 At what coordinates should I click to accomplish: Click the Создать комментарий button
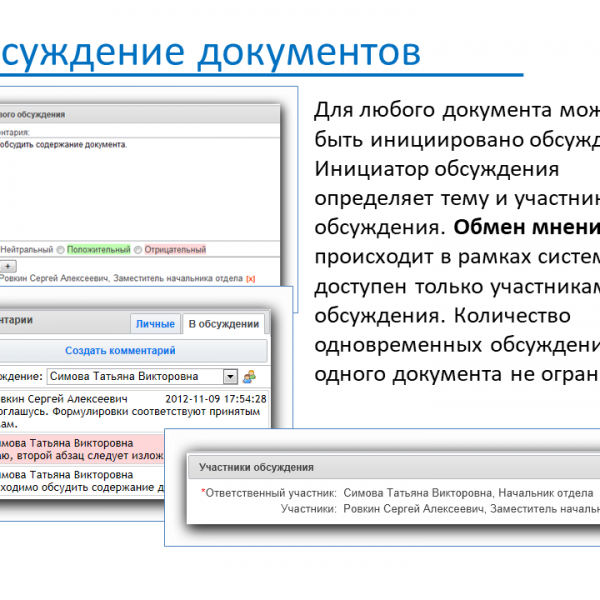click(120, 351)
